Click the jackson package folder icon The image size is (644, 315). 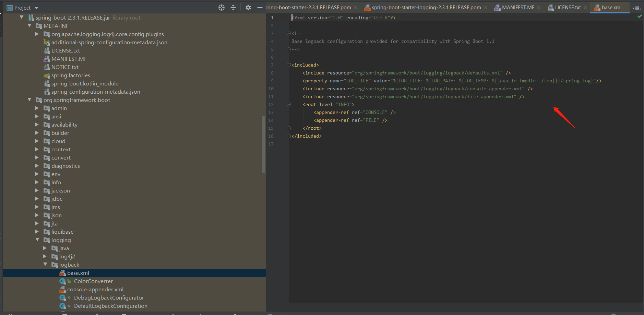[x=47, y=190]
